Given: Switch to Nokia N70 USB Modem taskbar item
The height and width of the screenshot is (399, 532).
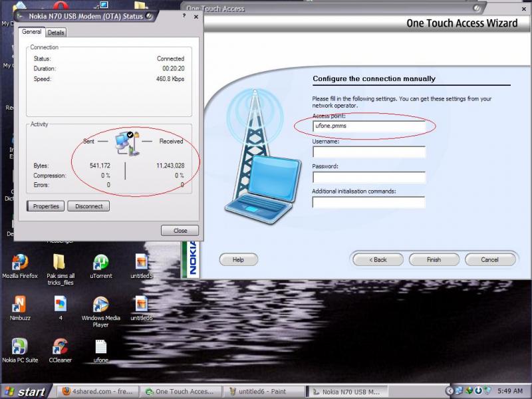Looking at the screenshot, I should (x=347, y=392).
